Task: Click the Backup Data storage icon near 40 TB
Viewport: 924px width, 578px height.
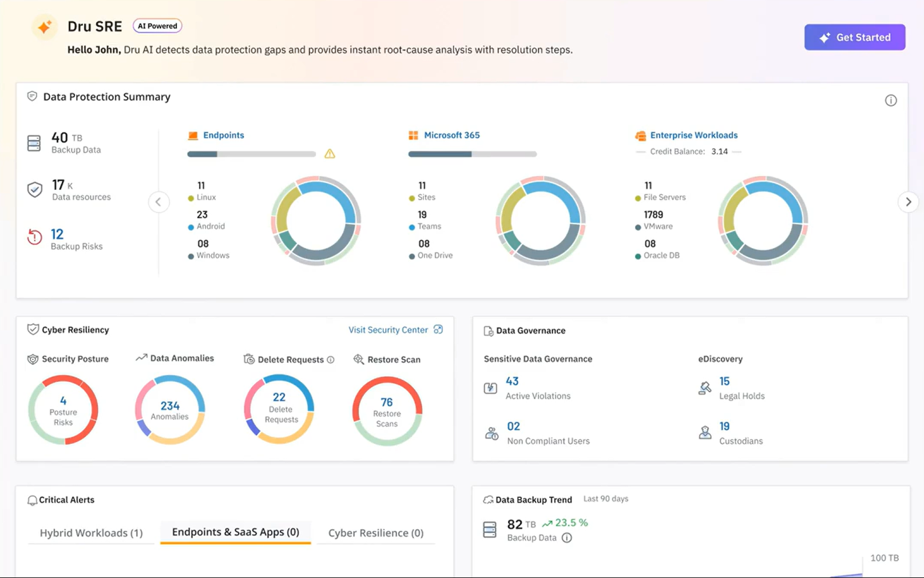Action: pos(34,143)
